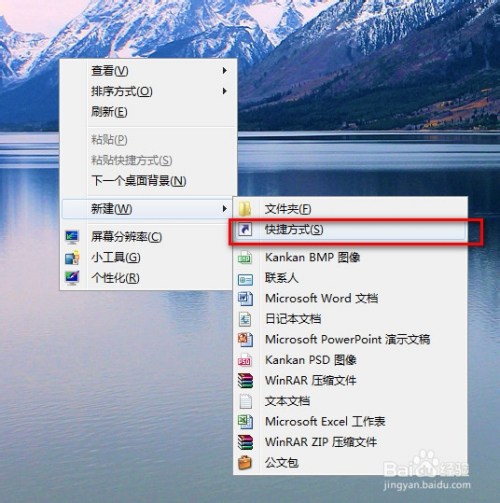Image resolution: width=500 pixels, height=503 pixels.
Task: Click the personalization icon beside 个性化(R)
Action: (x=72, y=278)
